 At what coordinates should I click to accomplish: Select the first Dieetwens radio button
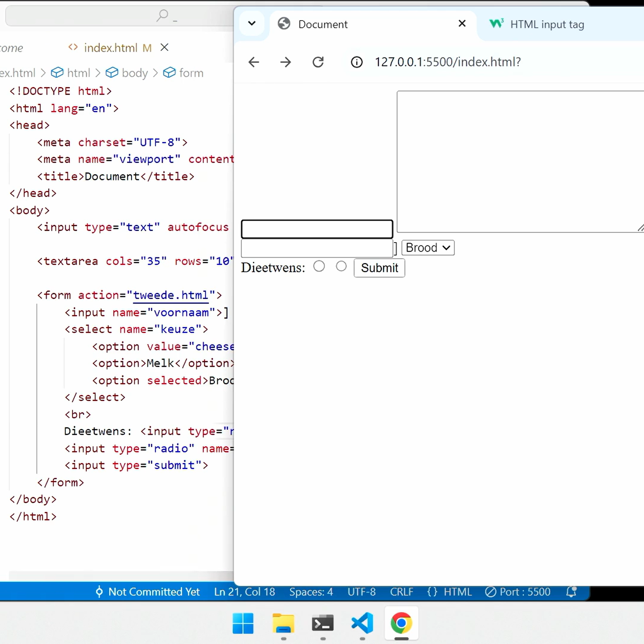tap(319, 266)
